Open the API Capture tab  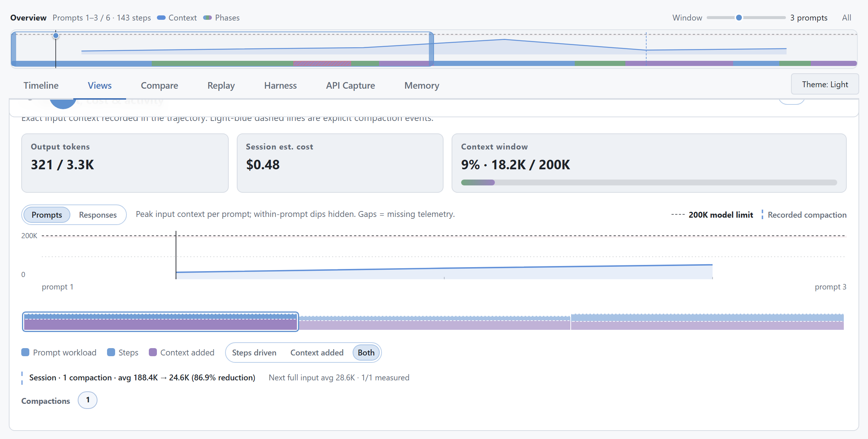(x=350, y=85)
